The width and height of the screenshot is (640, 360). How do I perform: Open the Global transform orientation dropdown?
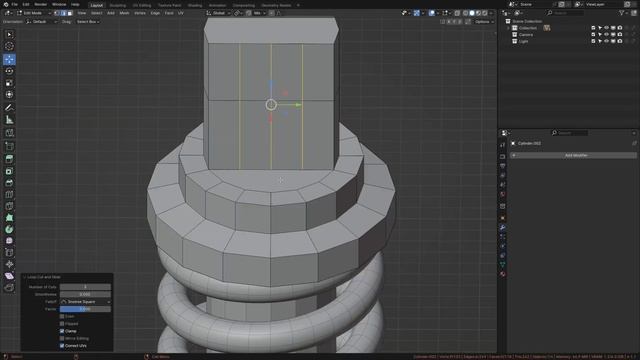point(218,13)
